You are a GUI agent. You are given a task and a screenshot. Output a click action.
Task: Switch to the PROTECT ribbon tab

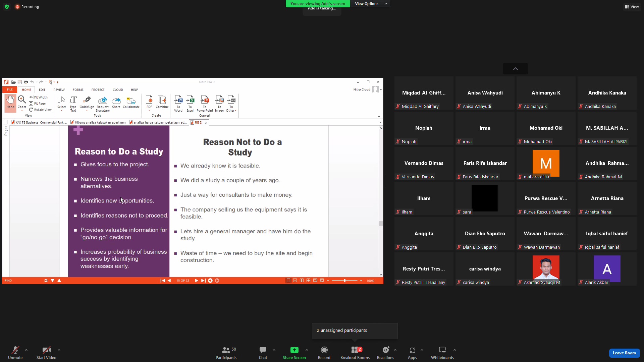tap(98, 90)
